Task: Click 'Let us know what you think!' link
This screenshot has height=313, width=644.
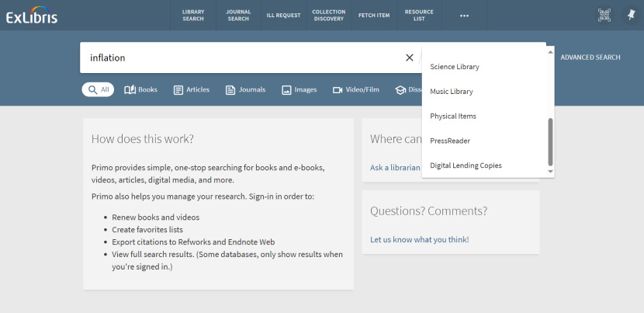Action: pos(419,239)
